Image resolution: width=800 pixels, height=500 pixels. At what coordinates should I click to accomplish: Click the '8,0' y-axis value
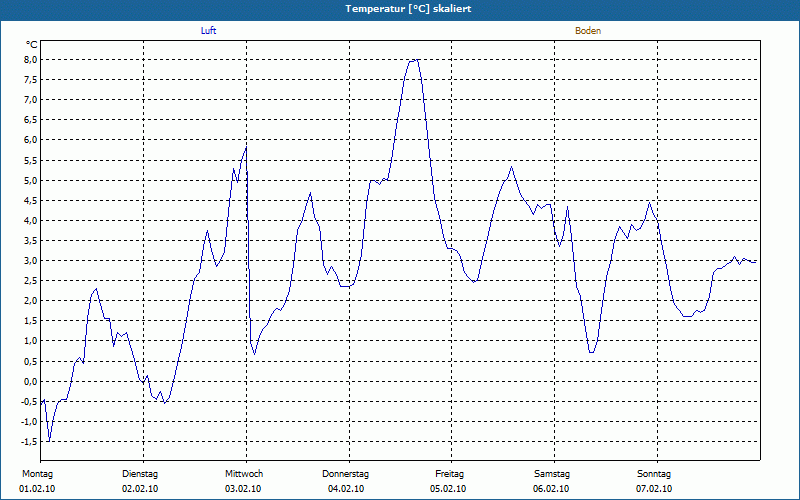point(31,60)
